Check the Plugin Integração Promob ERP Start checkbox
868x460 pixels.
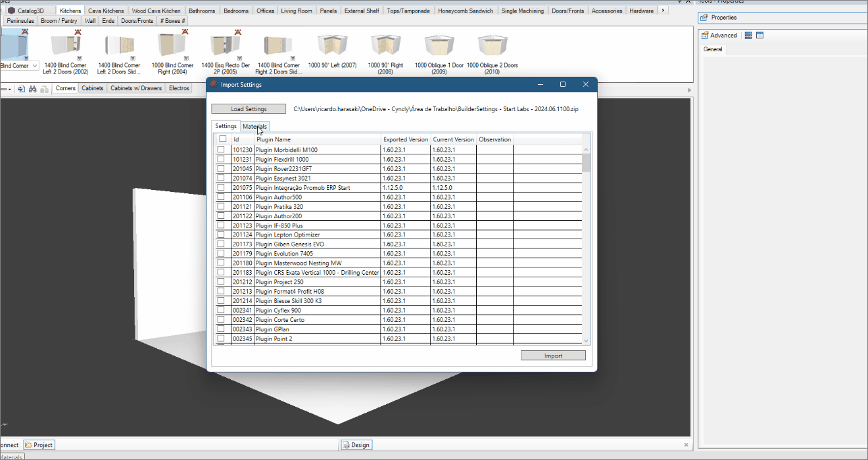221,187
